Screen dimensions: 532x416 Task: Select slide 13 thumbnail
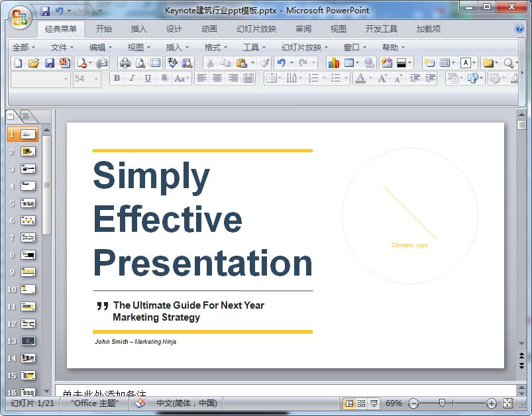coord(28,340)
